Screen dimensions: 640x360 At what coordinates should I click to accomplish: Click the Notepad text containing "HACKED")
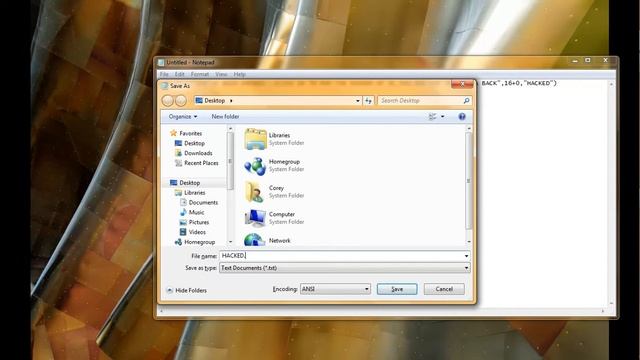click(518, 83)
